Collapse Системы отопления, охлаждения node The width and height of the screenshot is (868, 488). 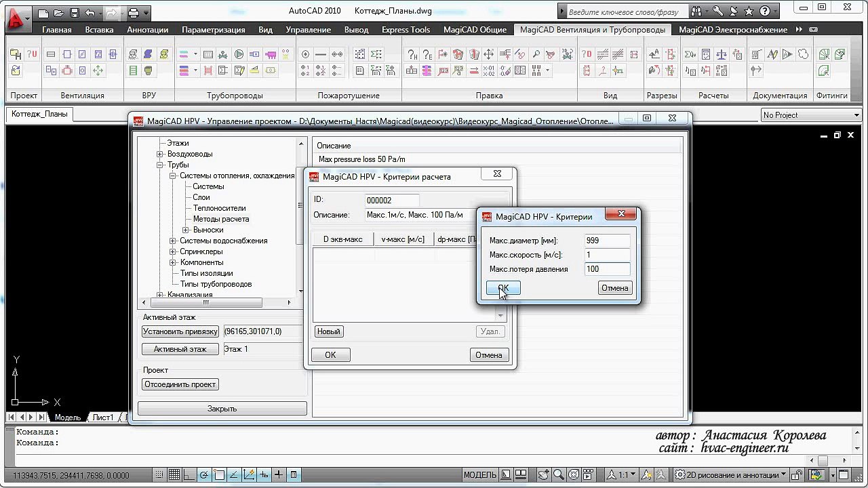click(x=174, y=176)
